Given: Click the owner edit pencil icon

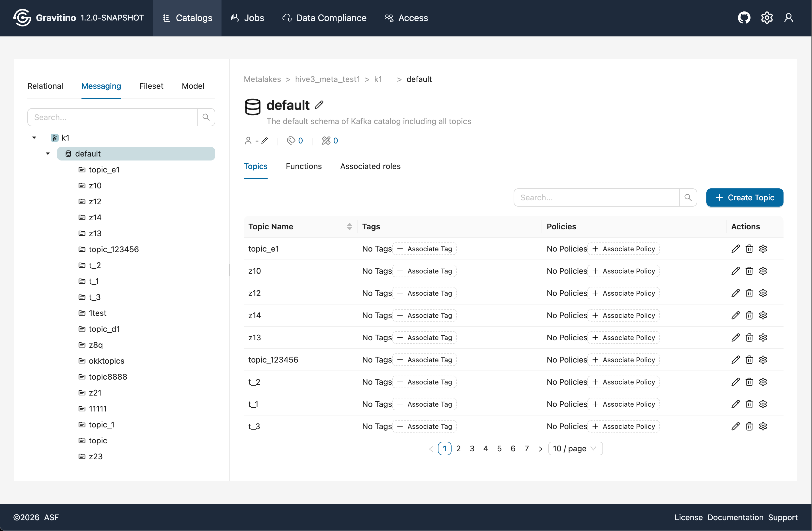Looking at the screenshot, I should coord(265,141).
